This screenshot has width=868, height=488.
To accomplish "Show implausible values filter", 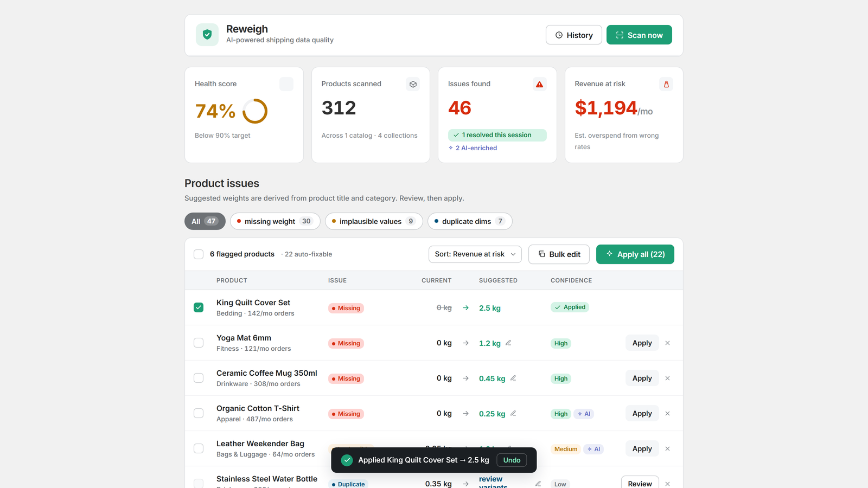I will click(x=374, y=221).
